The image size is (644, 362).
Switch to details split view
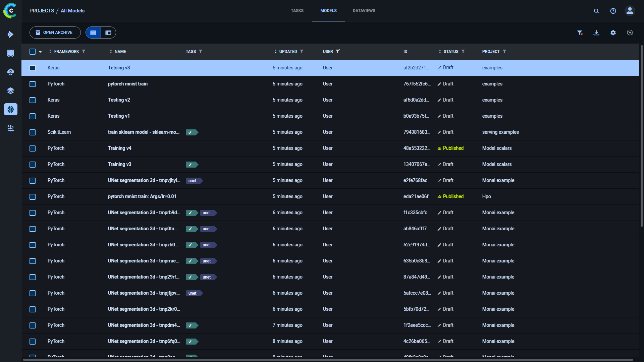click(108, 33)
